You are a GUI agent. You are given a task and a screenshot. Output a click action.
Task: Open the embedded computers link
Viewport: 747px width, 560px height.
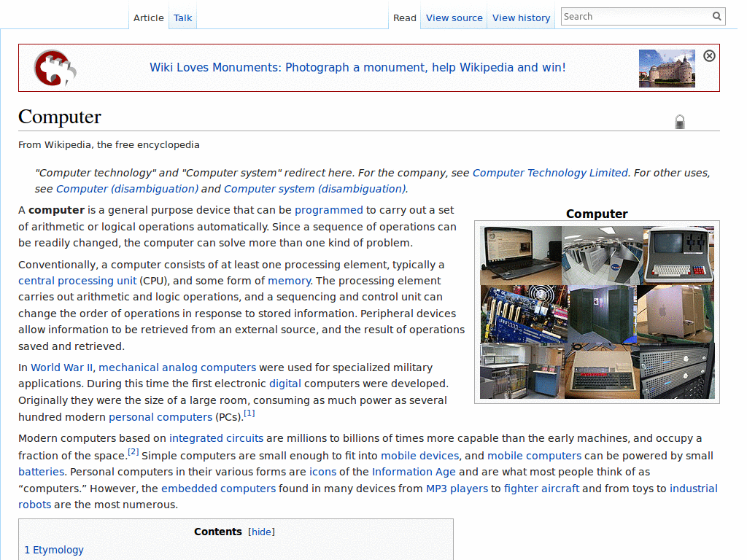218,489
